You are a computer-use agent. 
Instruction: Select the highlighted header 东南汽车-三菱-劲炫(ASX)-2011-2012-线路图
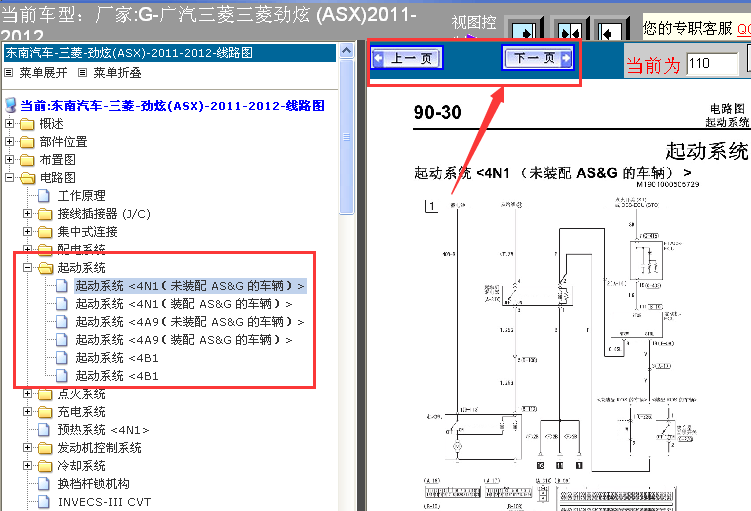[x=170, y=53]
